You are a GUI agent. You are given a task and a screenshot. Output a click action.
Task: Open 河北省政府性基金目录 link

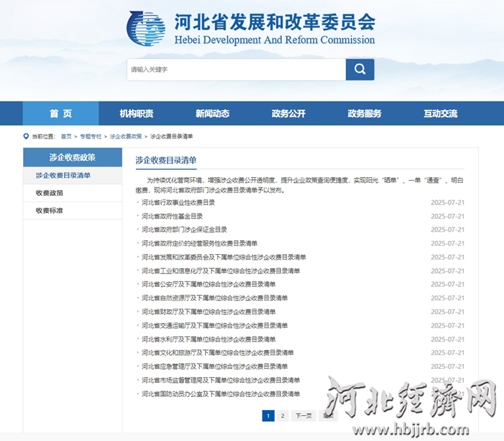(x=172, y=216)
